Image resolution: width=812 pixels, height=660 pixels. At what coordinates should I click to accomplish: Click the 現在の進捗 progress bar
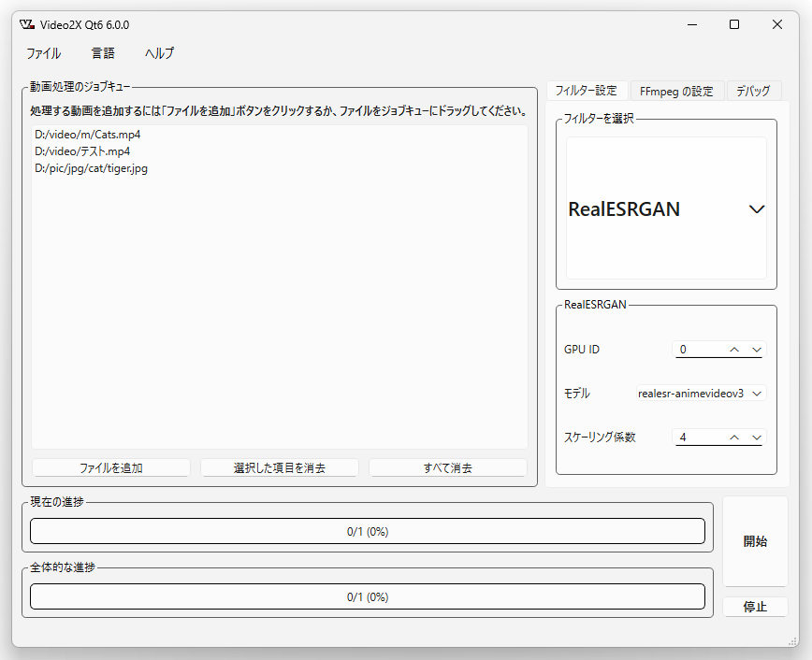pyautogui.click(x=368, y=531)
